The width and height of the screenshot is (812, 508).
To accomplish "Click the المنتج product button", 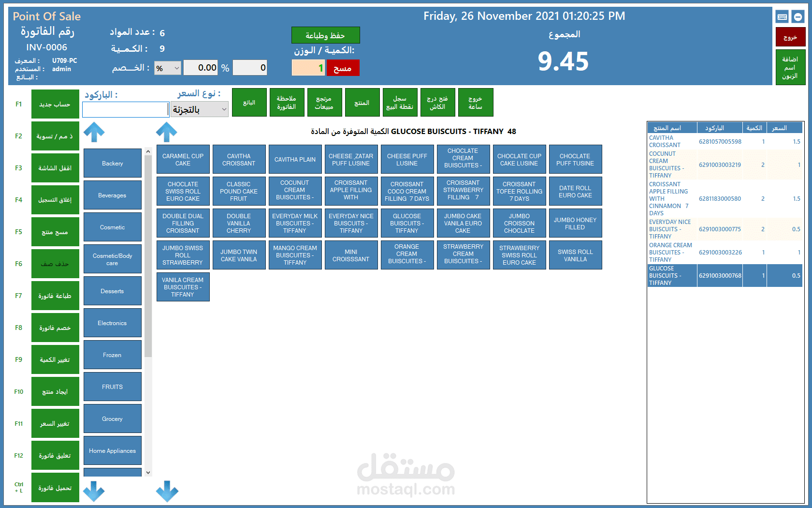I will click(x=362, y=103).
